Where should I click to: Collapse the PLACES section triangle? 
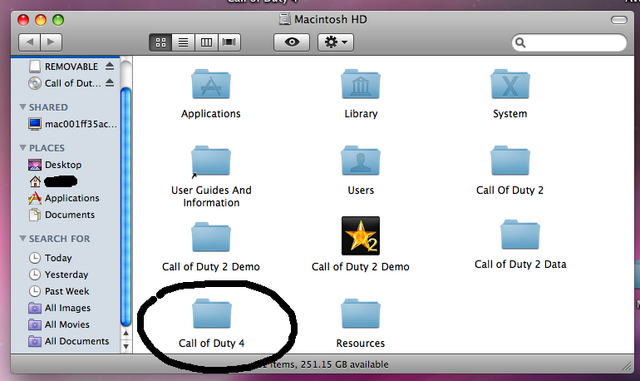coord(22,147)
